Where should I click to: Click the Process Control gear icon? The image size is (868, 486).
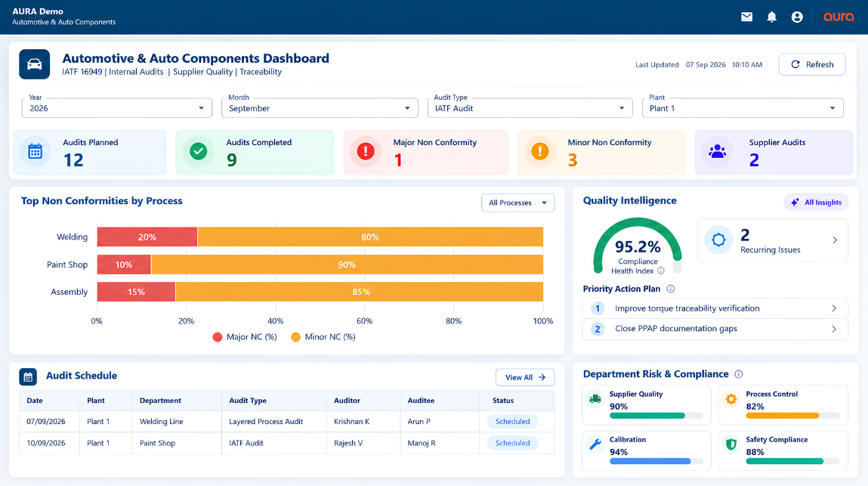click(x=731, y=399)
